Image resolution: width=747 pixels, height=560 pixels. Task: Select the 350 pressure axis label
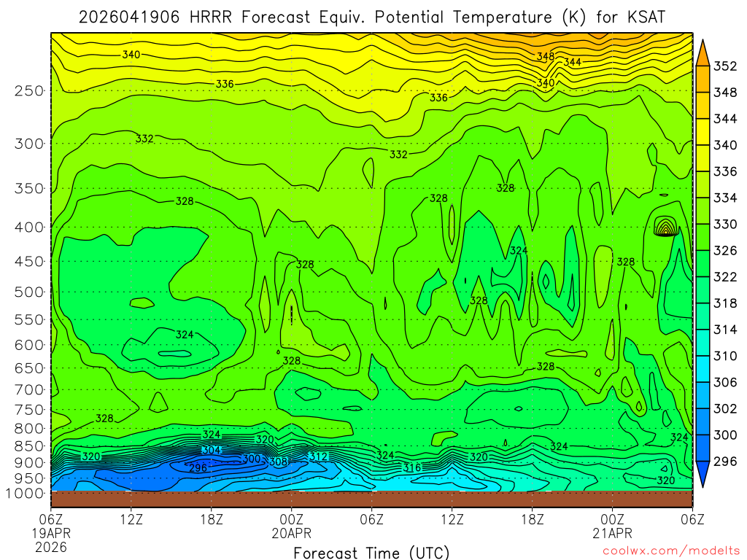pos(29,188)
